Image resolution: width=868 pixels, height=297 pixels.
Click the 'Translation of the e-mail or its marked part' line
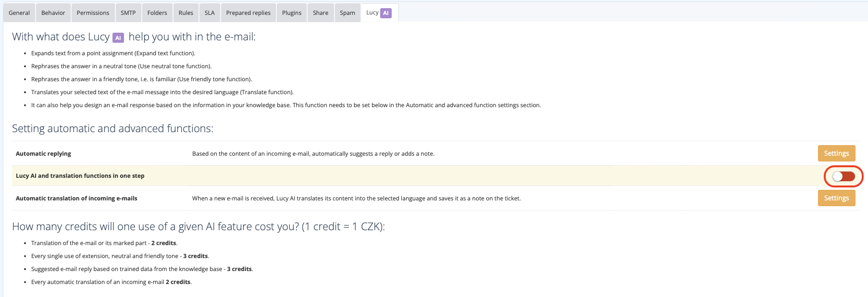104,243
